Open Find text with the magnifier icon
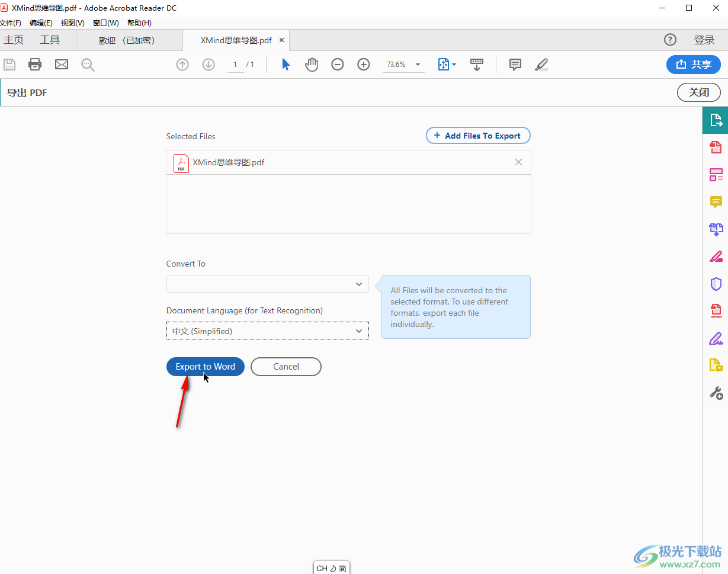The height and width of the screenshot is (574, 728). pos(88,65)
